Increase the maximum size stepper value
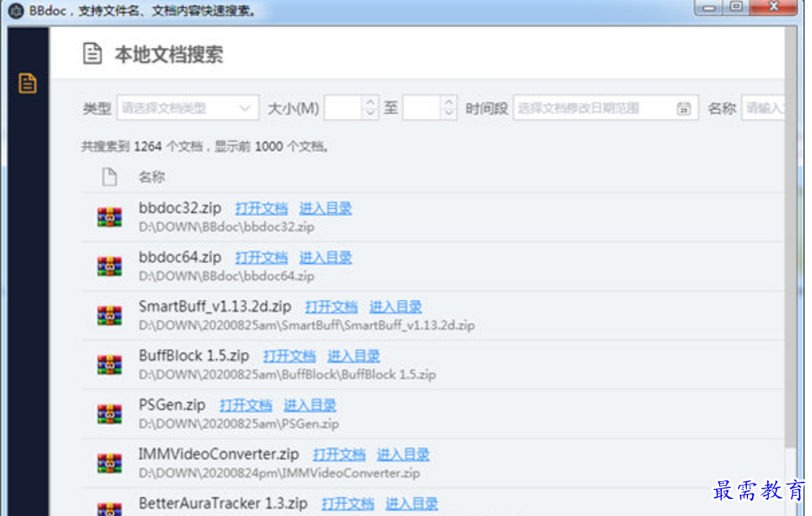 point(449,102)
